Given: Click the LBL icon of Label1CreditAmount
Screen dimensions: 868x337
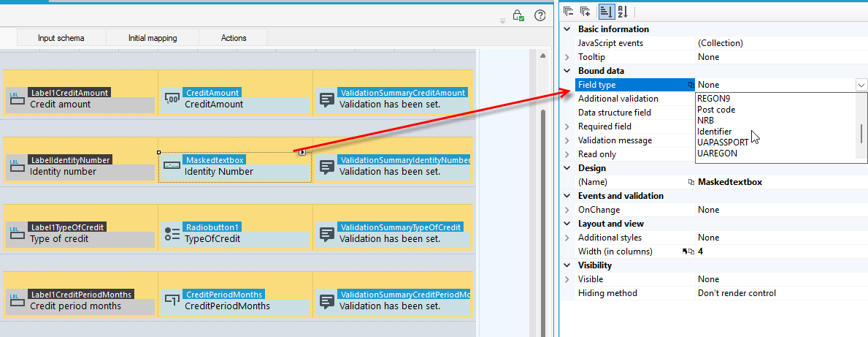Looking at the screenshot, I should [x=18, y=99].
